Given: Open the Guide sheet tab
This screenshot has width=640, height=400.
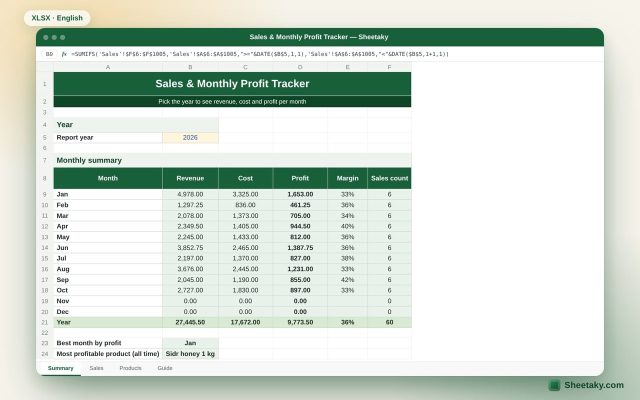Looking at the screenshot, I should coord(165,368).
